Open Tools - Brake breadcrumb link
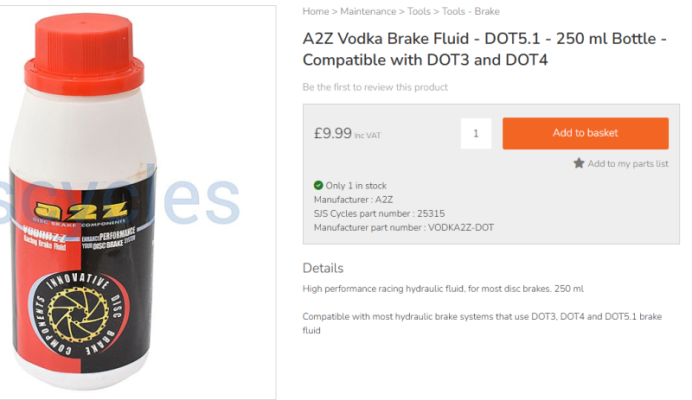 pyautogui.click(x=471, y=12)
